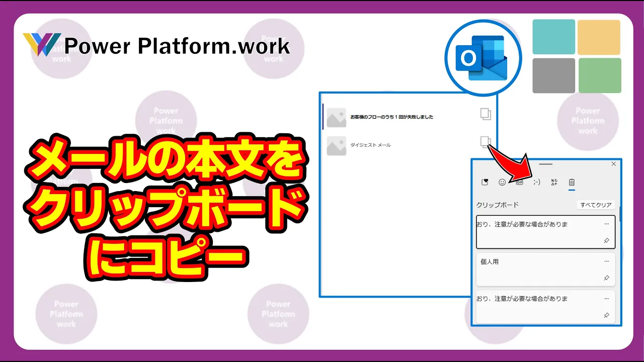Click the clipboard panel scrollbar
Viewport: 644px width, 362px height.
[620, 214]
